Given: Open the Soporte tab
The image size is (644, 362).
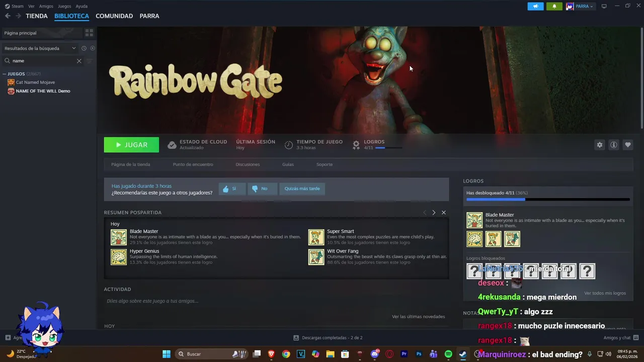Looking at the screenshot, I should click(x=325, y=164).
